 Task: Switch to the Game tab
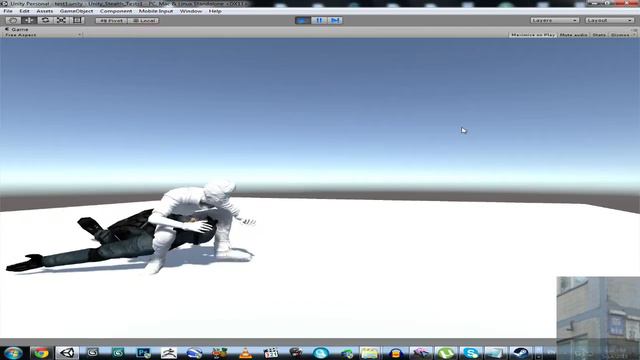click(17, 29)
